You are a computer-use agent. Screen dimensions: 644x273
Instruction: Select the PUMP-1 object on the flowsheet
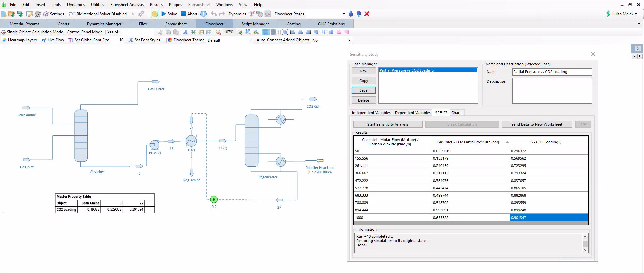pos(154,145)
